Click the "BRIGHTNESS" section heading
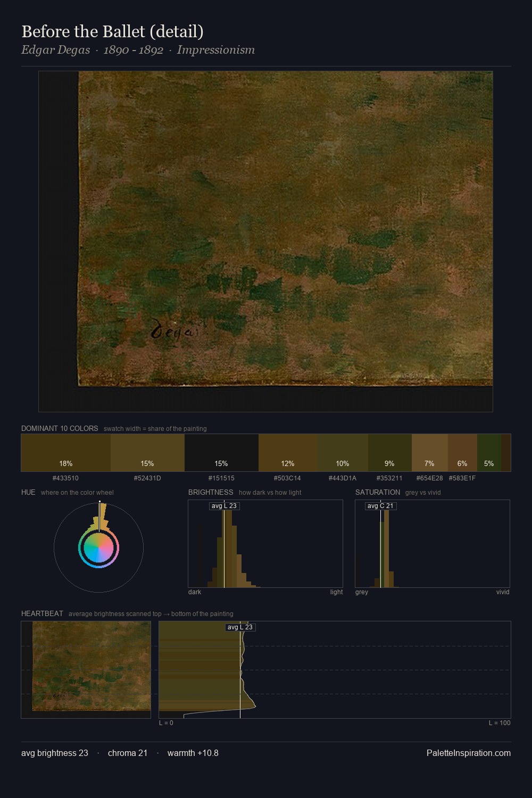The image size is (532, 798). pos(211,492)
